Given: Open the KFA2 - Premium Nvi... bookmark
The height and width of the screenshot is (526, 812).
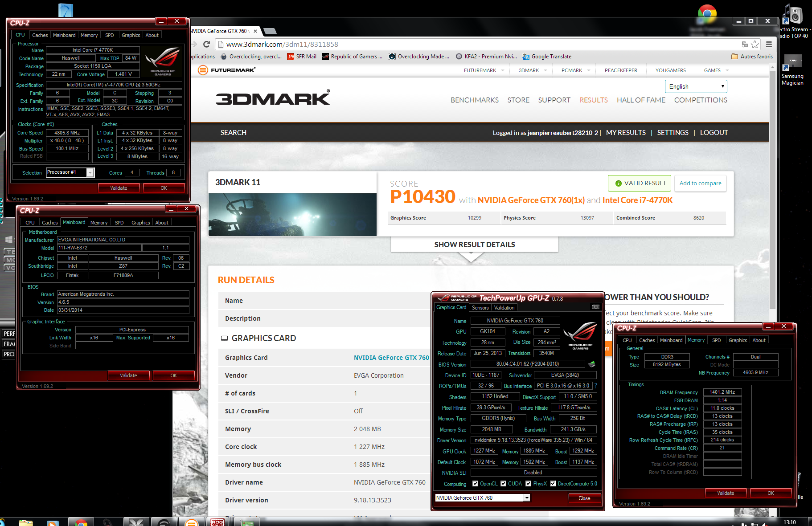Looking at the screenshot, I should 486,57.
